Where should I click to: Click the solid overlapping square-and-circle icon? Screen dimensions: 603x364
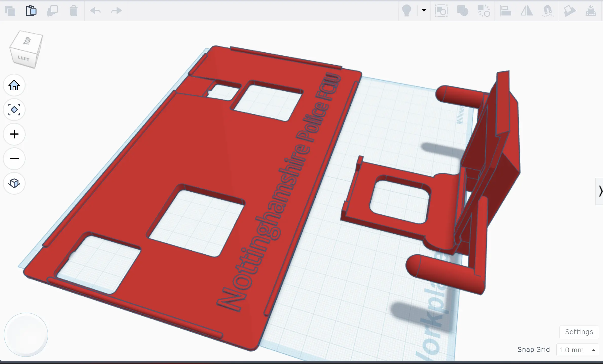point(463,11)
